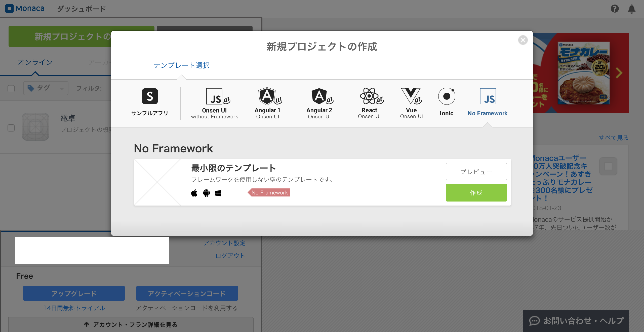This screenshot has width=644, height=332.
Task: Check the 電卓 project checkbox
Action: (x=11, y=128)
